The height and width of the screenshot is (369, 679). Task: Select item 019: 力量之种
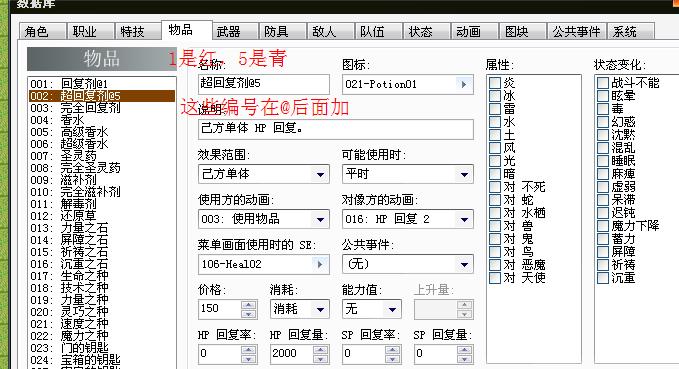pos(102,300)
